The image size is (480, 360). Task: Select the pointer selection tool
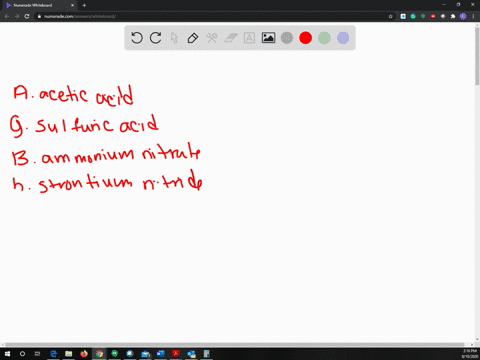tap(174, 38)
